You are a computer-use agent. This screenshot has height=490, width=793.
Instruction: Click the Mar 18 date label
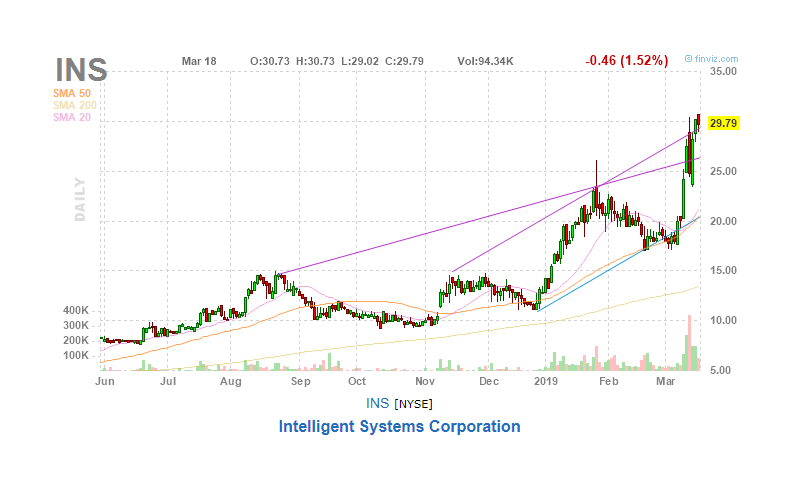[x=199, y=61]
